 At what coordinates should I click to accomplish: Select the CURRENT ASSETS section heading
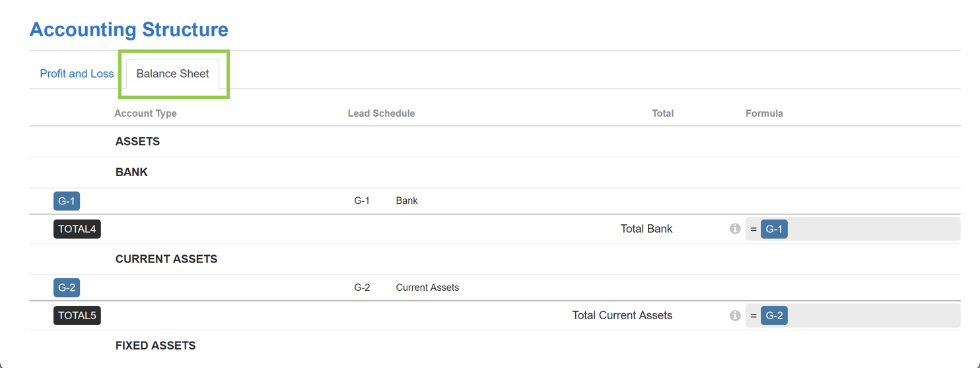[x=166, y=259]
